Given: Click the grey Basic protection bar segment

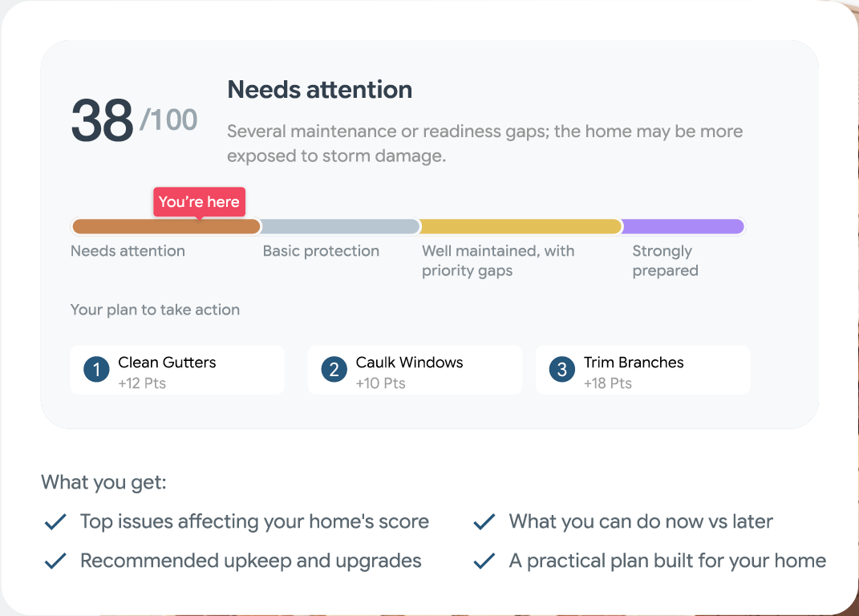Looking at the screenshot, I should tap(341, 226).
